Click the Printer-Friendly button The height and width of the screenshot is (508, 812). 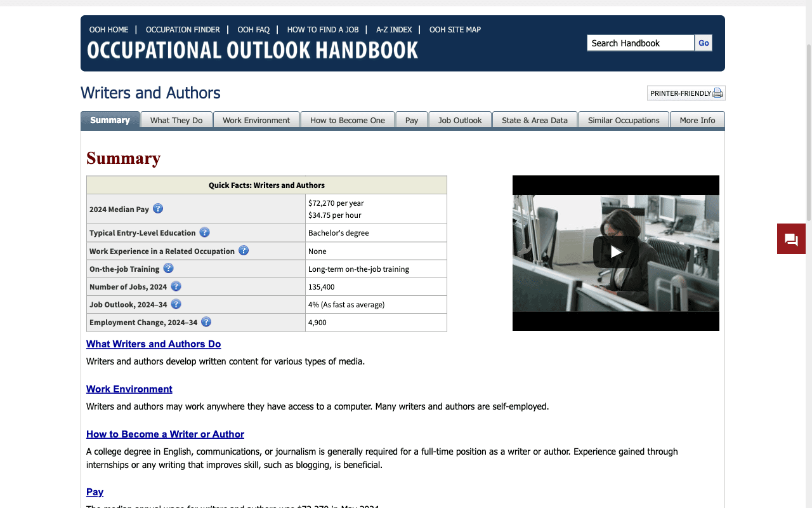[686, 93]
